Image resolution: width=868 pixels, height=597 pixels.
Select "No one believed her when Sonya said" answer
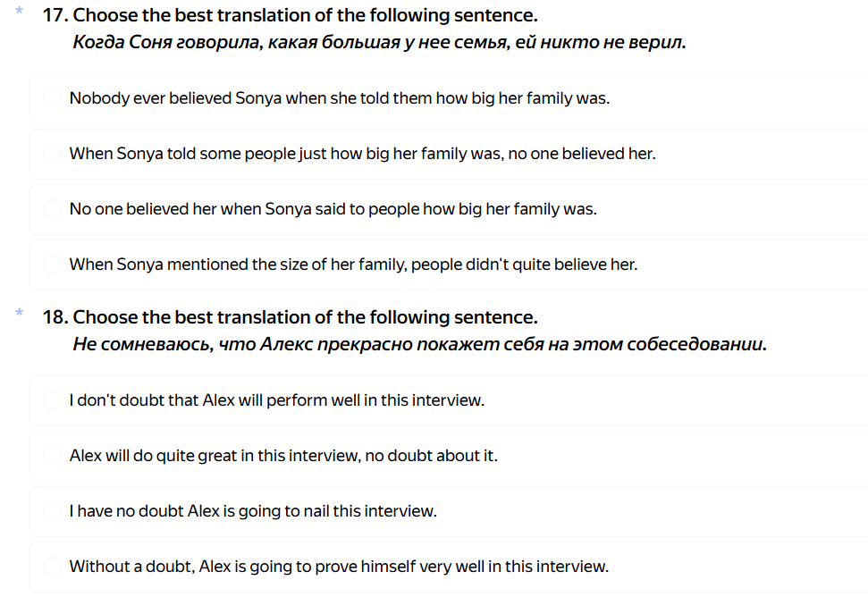(x=52, y=209)
